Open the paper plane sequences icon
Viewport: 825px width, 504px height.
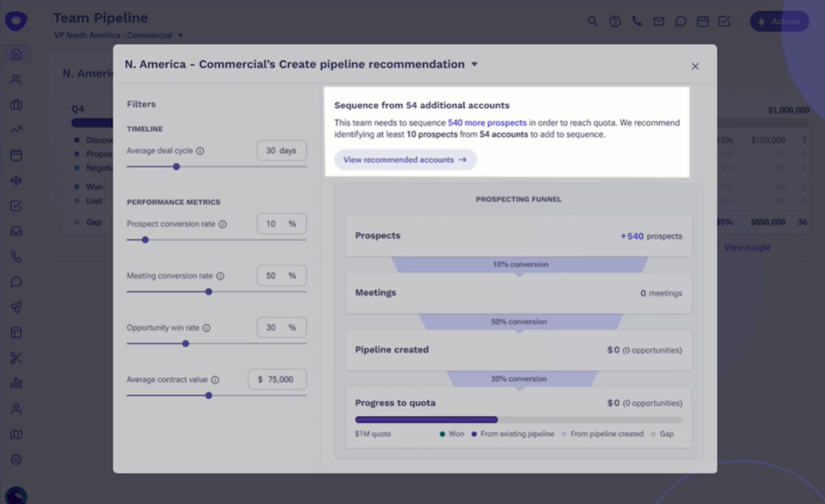[x=16, y=307]
